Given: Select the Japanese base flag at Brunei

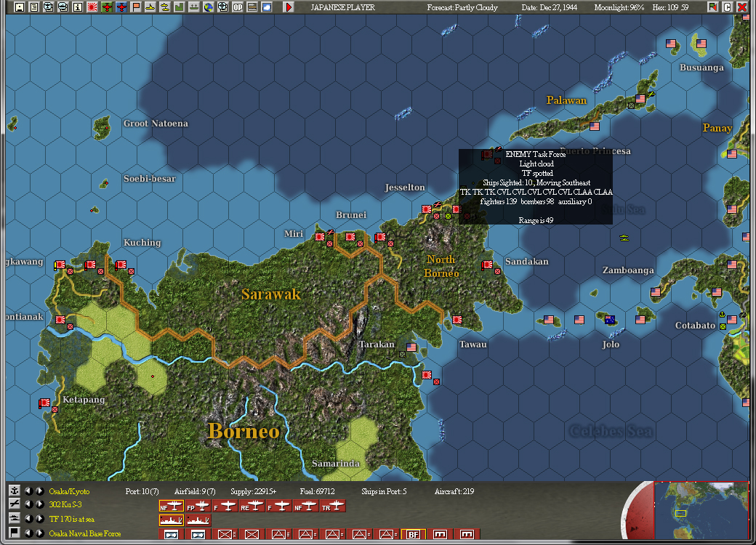Looking at the screenshot, I should click(350, 237).
